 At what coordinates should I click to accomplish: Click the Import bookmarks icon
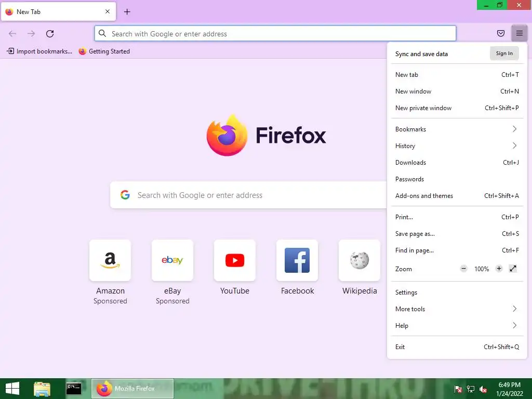pyautogui.click(x=10, y=51)
